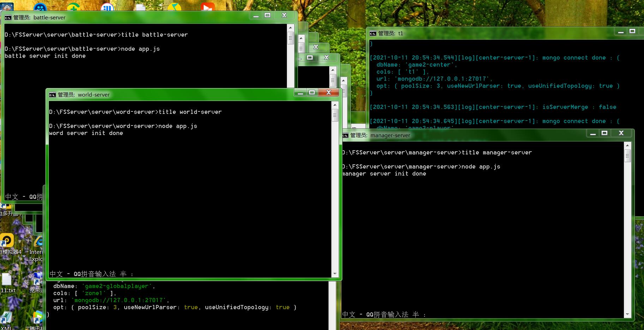Click the manager-server scrollbar up arrow
The image size is (644, 330).
627,145
